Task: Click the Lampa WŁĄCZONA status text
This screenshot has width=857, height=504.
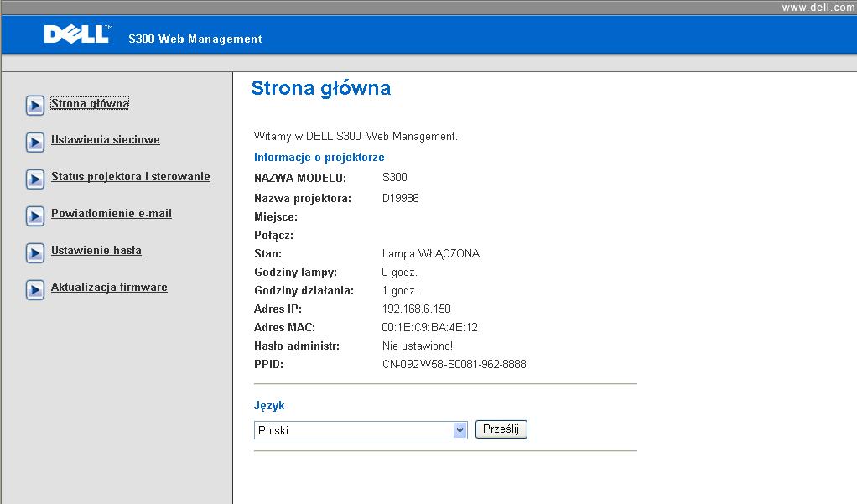Action: point(431,253)
